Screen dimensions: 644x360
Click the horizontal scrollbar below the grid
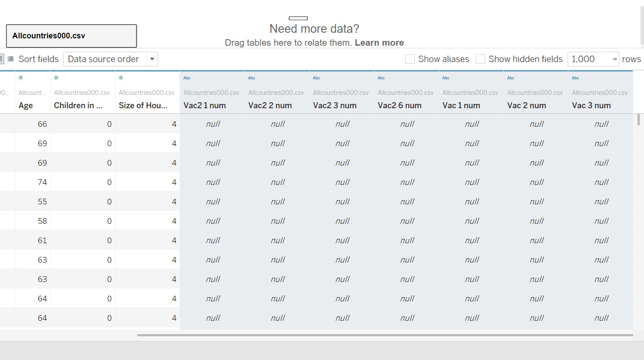[385, 335]
